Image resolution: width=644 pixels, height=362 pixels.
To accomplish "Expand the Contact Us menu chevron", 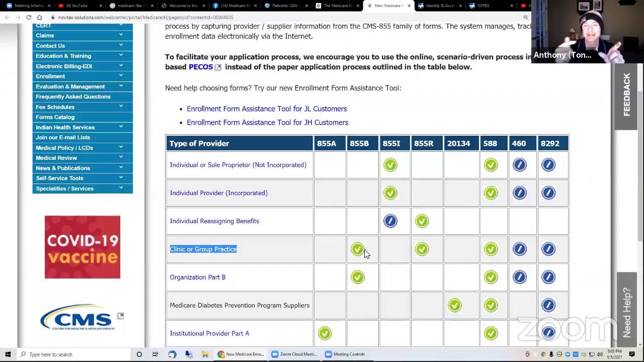I will [x=121, y=46].
